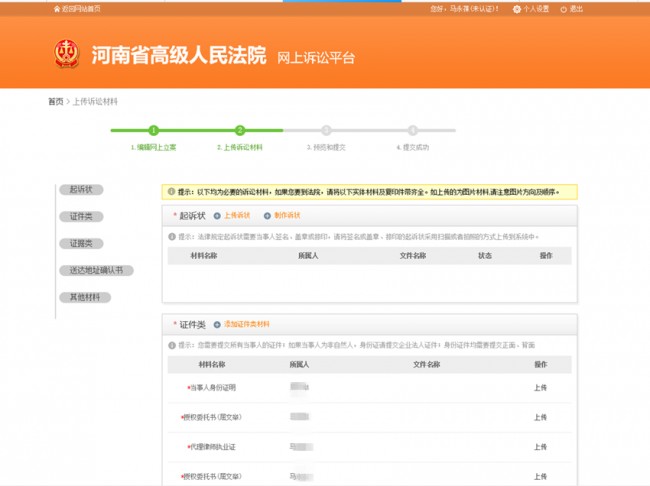Click the info icon in the 证件类 hint
650x486 pixels.
coord(172,345)
